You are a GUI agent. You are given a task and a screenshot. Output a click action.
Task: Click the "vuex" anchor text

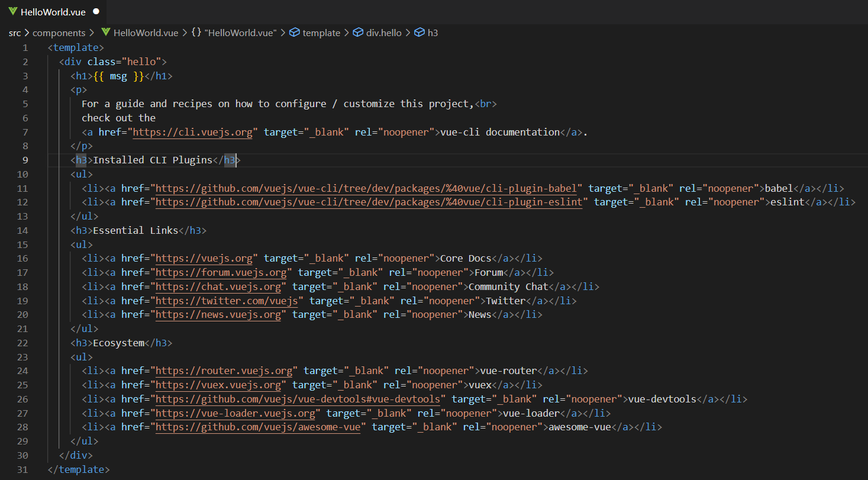tap(480, 385)
